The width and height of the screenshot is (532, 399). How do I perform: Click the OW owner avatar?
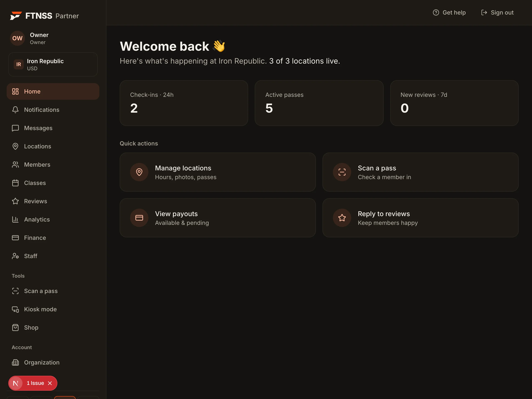pyautogui.click(x=17, y=38)
